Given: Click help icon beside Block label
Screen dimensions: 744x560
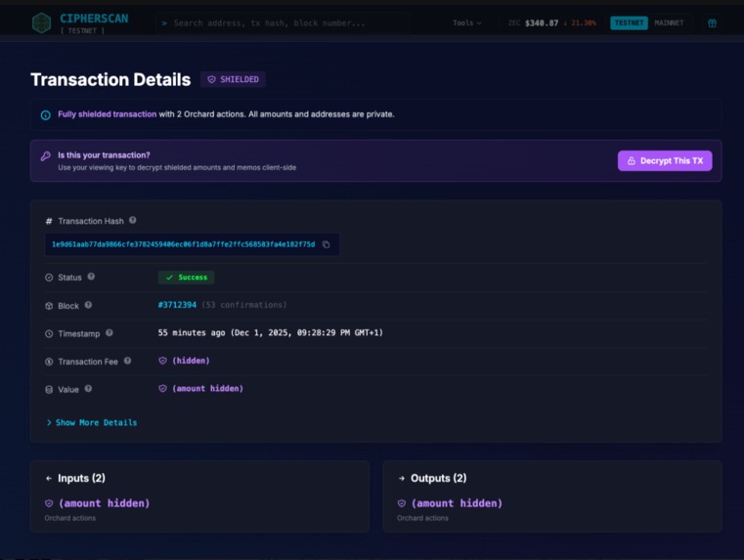Looking at the screenshot, I should click(x=88, y=305).
